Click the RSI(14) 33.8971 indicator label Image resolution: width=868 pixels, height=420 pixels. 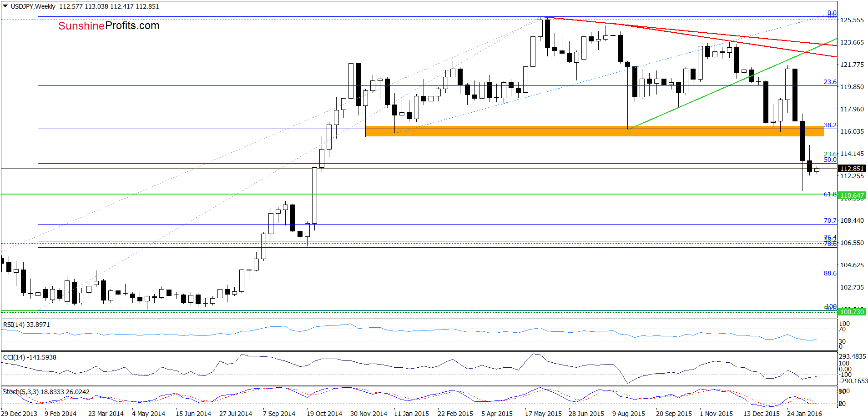click(x=26, y=325)
